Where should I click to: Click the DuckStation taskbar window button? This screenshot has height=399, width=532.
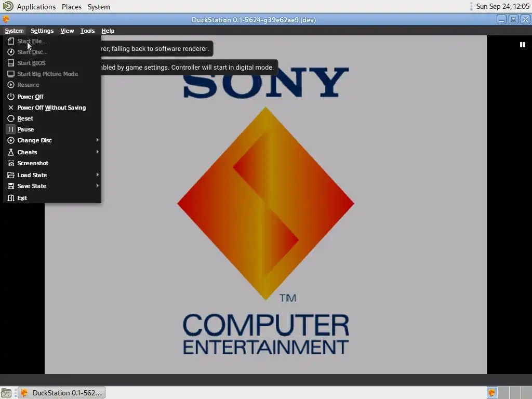(x=62, y=393)
